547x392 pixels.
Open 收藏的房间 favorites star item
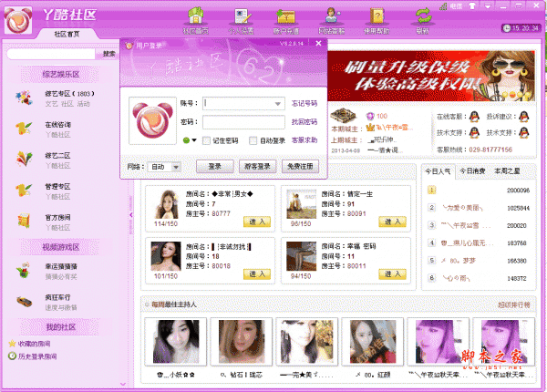tap(29, 344)
